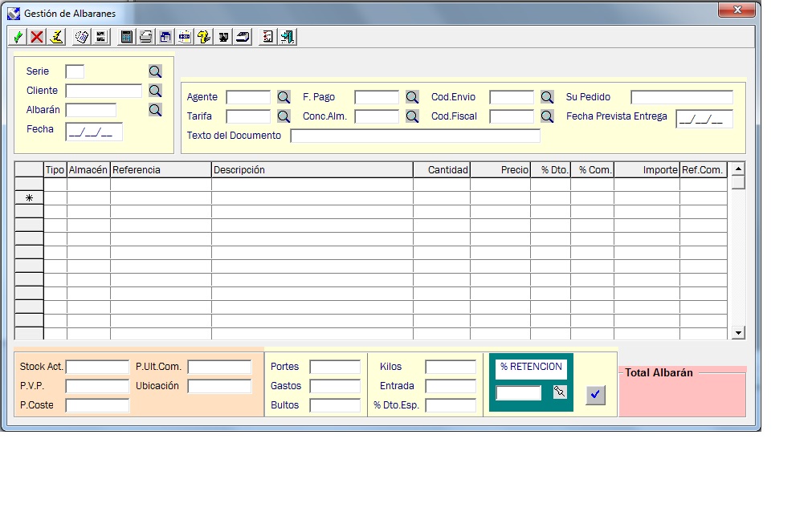Click the Conc.Alm. input field
This screenshot has height=520, width=812.
(377, 116)
